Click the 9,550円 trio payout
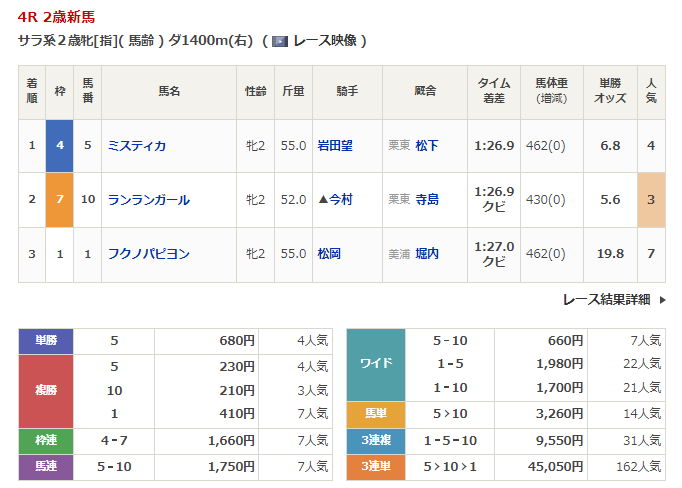This screenshot has height=488, width=682. pos(559,441)
